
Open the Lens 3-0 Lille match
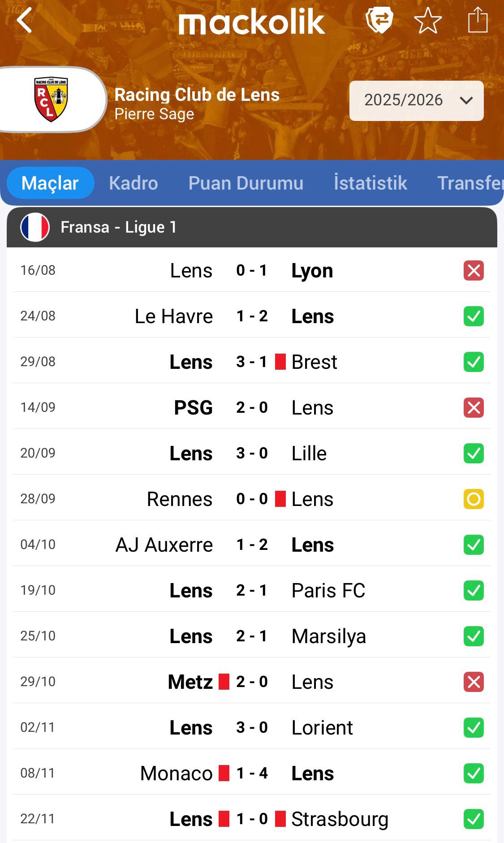point(252,454)
